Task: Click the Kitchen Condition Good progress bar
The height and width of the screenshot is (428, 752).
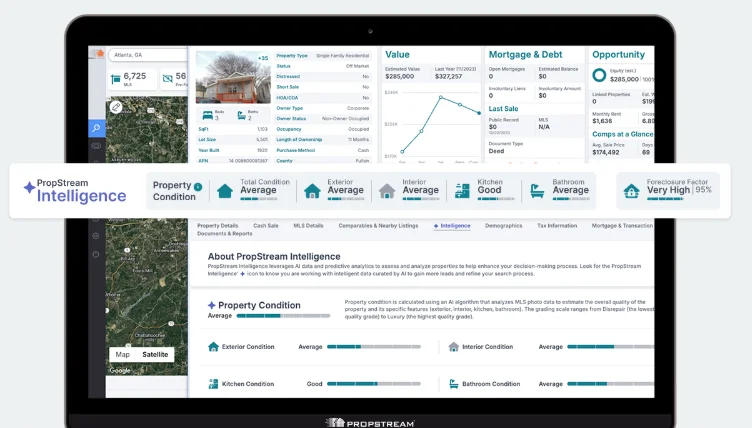Action: (374, 384)
